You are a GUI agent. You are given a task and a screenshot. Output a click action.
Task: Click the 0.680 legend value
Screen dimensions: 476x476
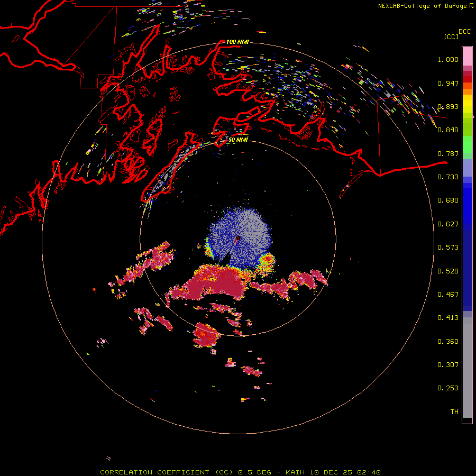(x=448, y=200)
